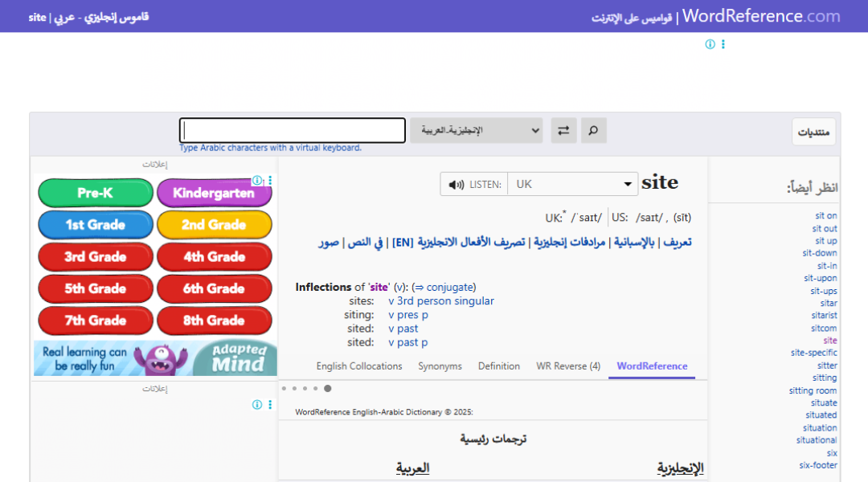Click the Kindergarten button in the ad
The width and height of the screenshot is (868, 482).
215,193
